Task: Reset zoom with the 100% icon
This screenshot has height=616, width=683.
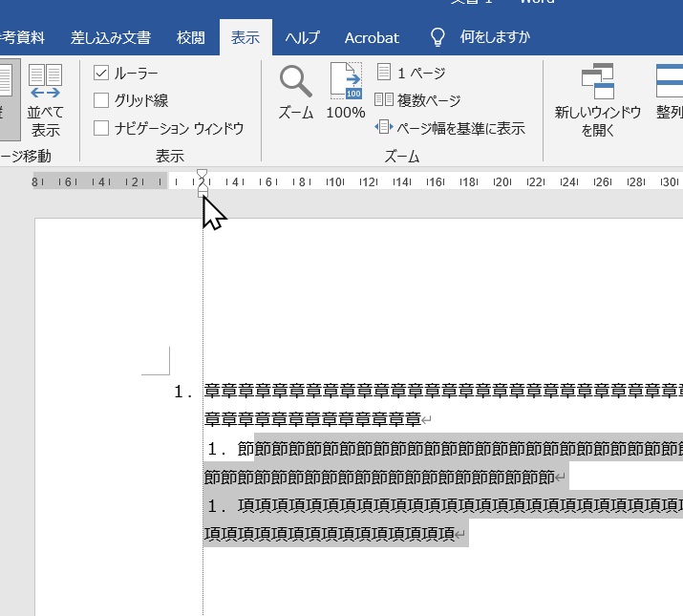Action: click(346, 80)
